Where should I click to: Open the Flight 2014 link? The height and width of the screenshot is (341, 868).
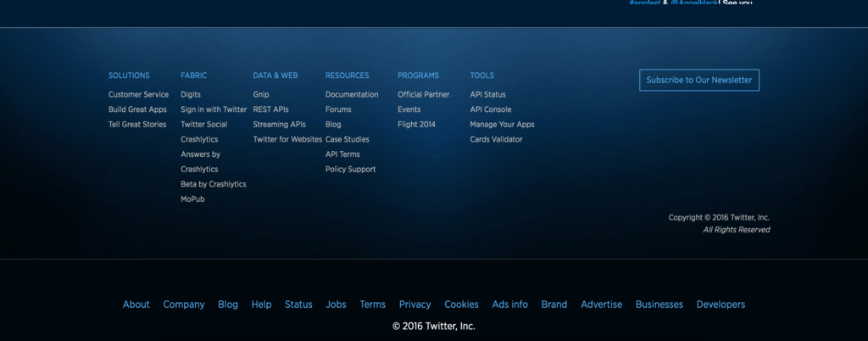416,125
